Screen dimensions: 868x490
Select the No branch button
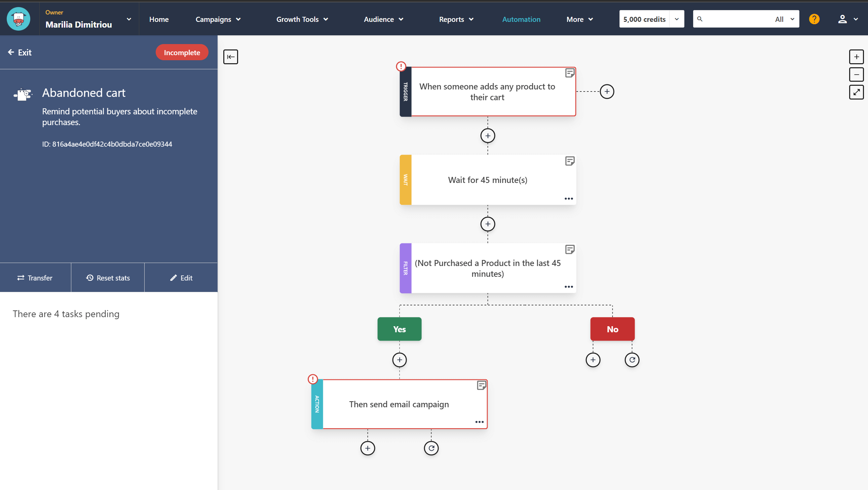612,329
